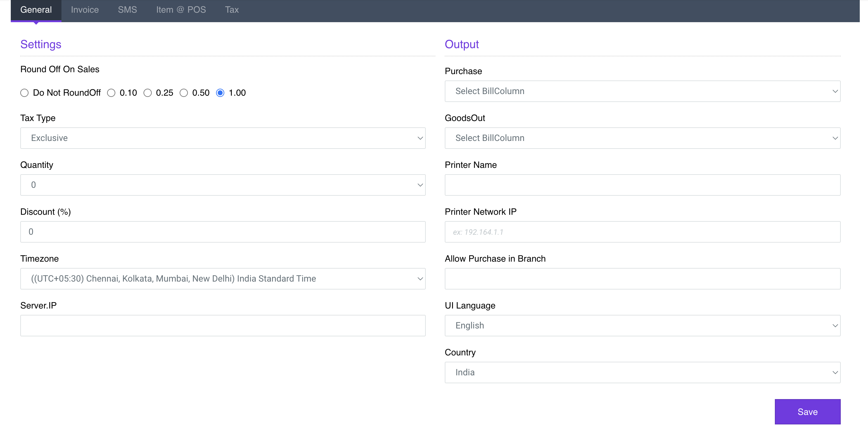This screenshot has height=439, width=868.
Task: Open the Timezone dropdown
Action: tap(223, 279)
